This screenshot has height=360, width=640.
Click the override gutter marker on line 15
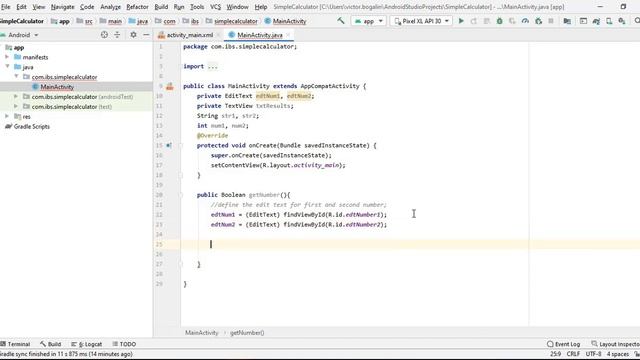[169, 145]
